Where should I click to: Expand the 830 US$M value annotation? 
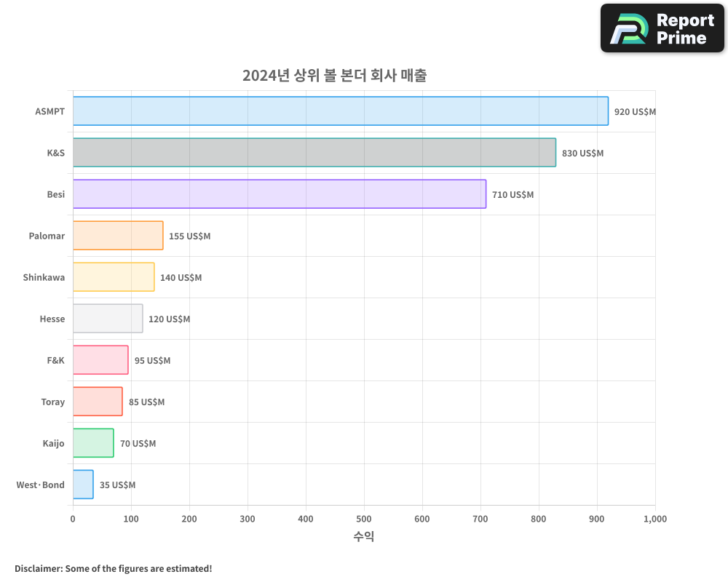580,154
